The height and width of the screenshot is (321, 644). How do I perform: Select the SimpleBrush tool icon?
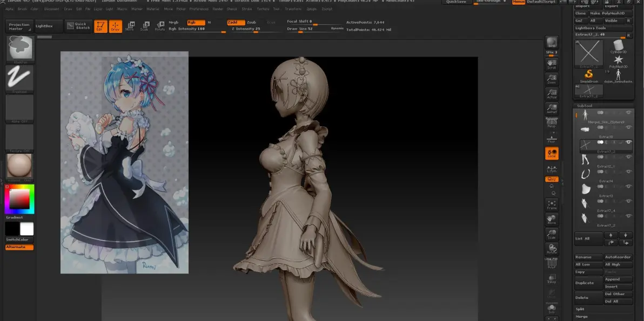pos(589,76)
